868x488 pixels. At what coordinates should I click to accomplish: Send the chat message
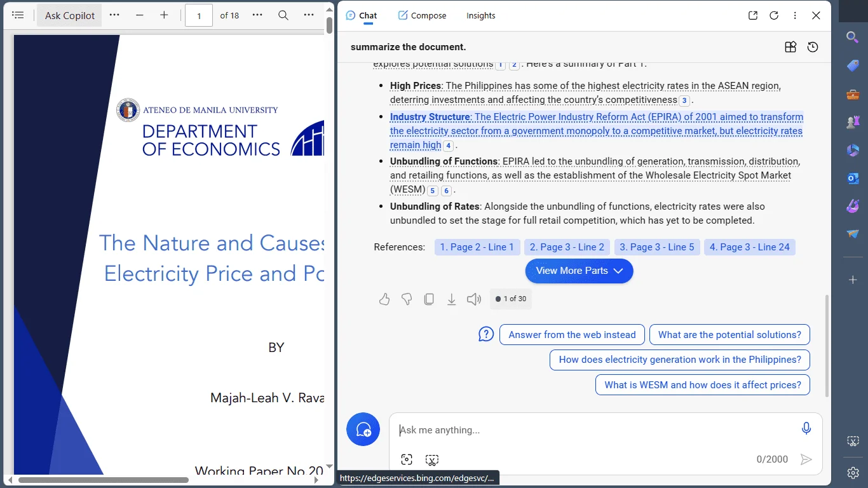pyautogui.click(x=806, y=459)
